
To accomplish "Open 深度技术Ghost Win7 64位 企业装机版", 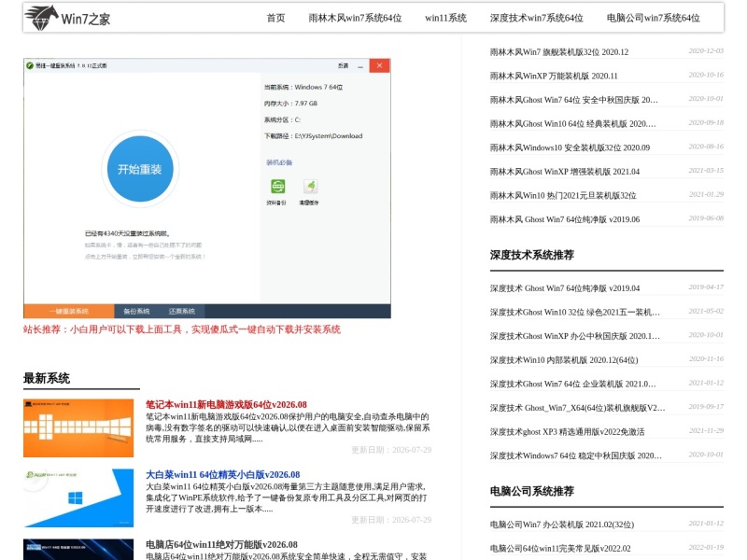I will coord(573,384).
